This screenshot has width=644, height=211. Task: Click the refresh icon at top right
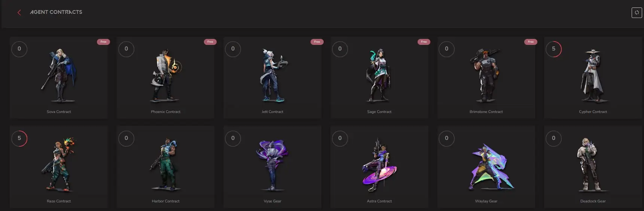click(637, 12)
